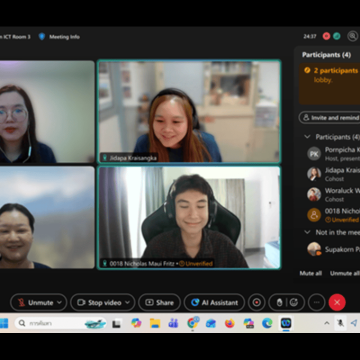Viewport: 360px width, 360px height.
Task: Collapse the Participants (4) list
Action: 307,137
